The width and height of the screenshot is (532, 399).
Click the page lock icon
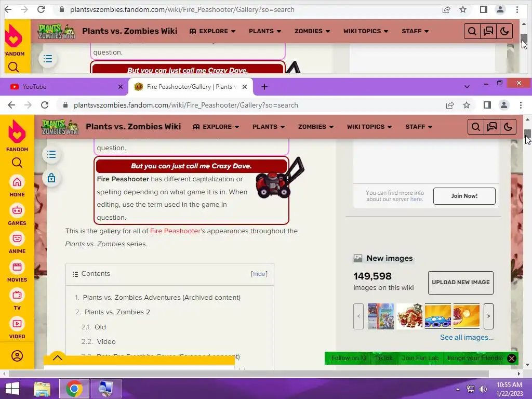[x=51, y=178]
